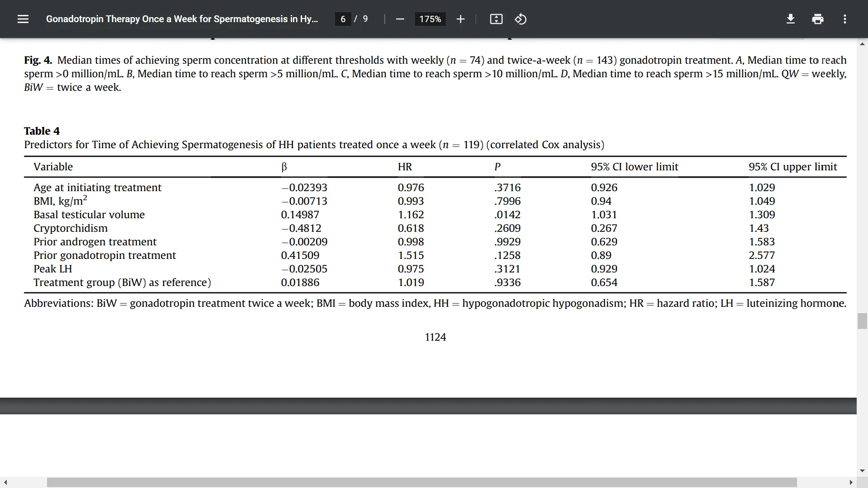Click page number 1124
The width and height of the screenshot is (868, 488).
[x=435, y=337]
